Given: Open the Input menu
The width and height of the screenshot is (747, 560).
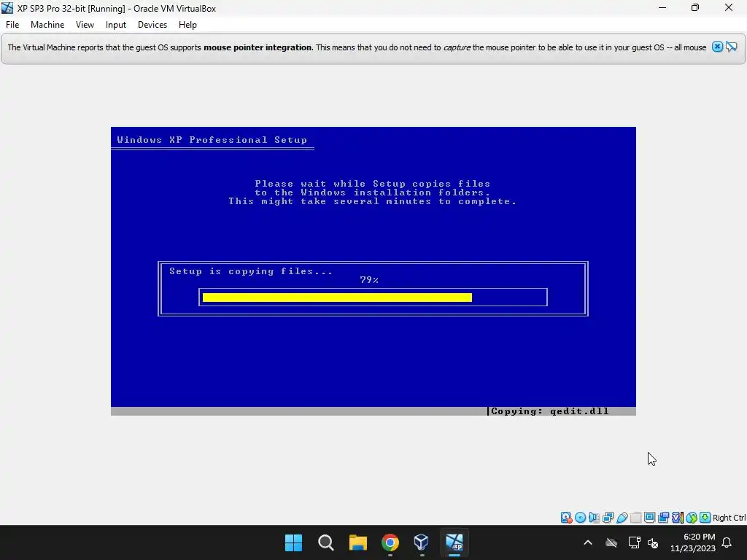Looking at the screenshot, I should (116, 25).
